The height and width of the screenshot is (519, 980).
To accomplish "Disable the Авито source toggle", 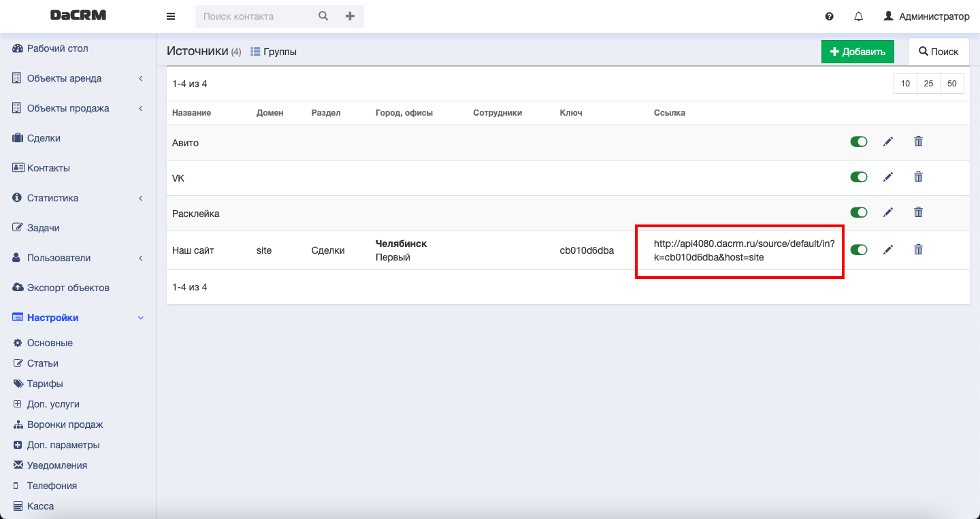I will 859,141.
